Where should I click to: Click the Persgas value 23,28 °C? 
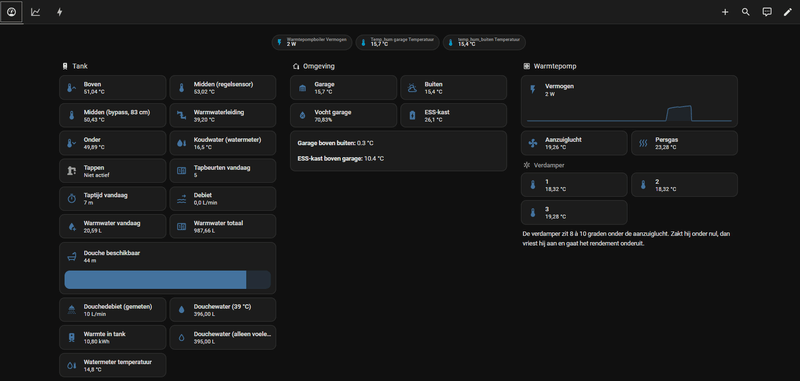[666, 147]
